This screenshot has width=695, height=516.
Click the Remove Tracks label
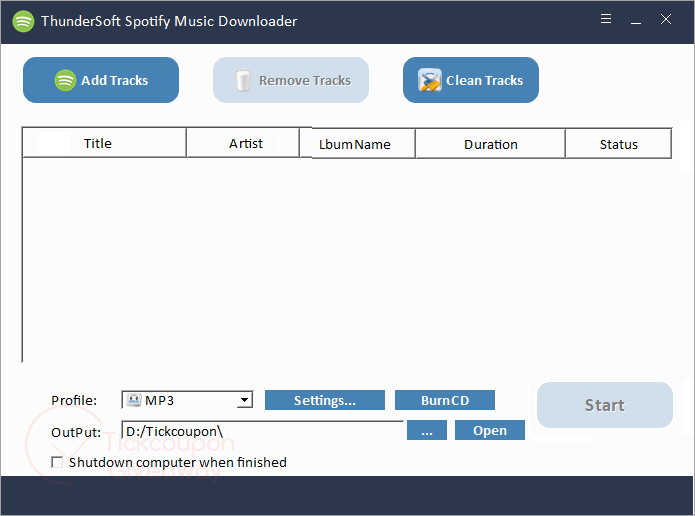point(305,80)
